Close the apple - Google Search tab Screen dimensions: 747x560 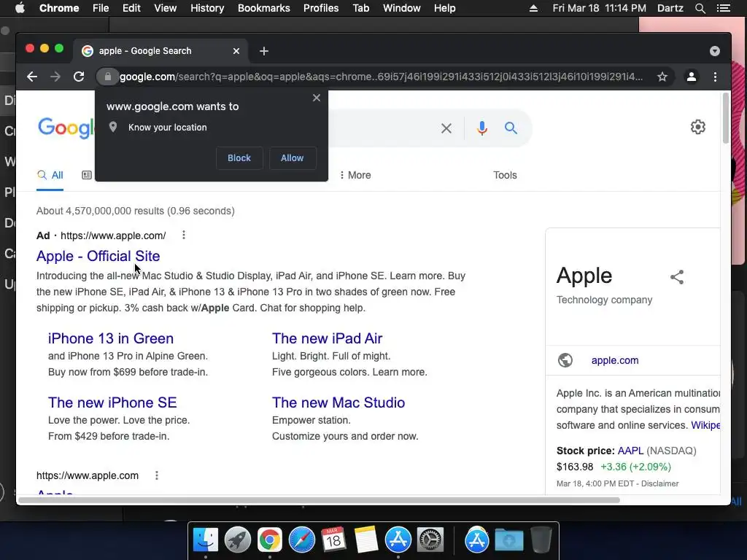pos(236,51)
